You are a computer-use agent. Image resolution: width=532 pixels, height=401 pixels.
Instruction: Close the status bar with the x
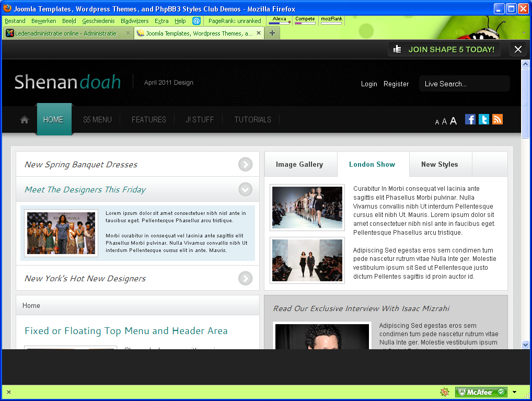pos(9,392)
